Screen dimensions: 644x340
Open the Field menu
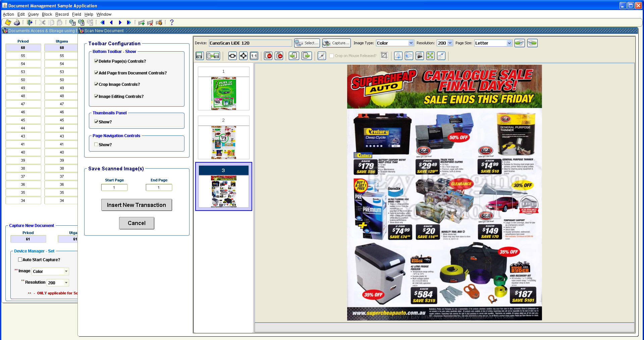[x=76, y=14]
